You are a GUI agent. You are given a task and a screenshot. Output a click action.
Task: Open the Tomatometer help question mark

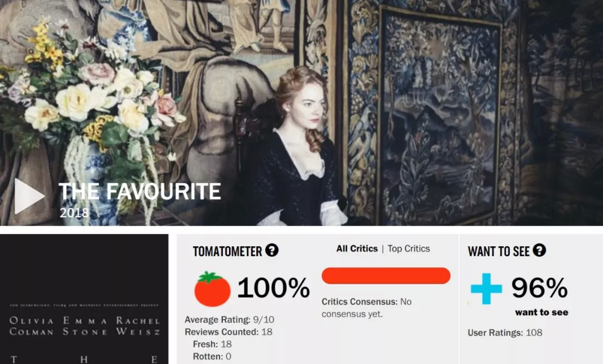pos(272,250)
